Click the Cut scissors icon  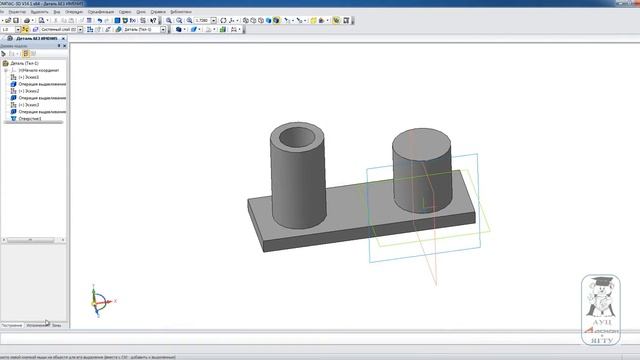(56, 20)
